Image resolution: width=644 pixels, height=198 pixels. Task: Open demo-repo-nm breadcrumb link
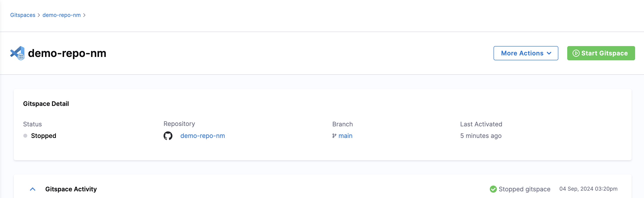[61, 15]
